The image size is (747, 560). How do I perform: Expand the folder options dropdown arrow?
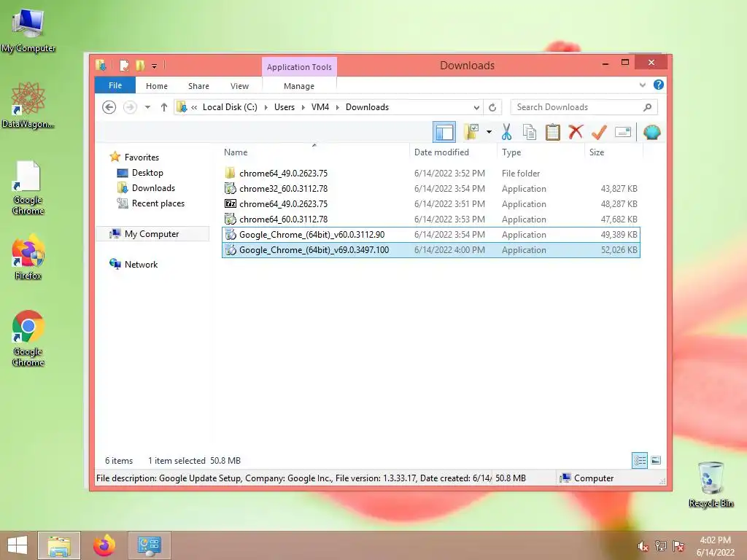point(489,132)
